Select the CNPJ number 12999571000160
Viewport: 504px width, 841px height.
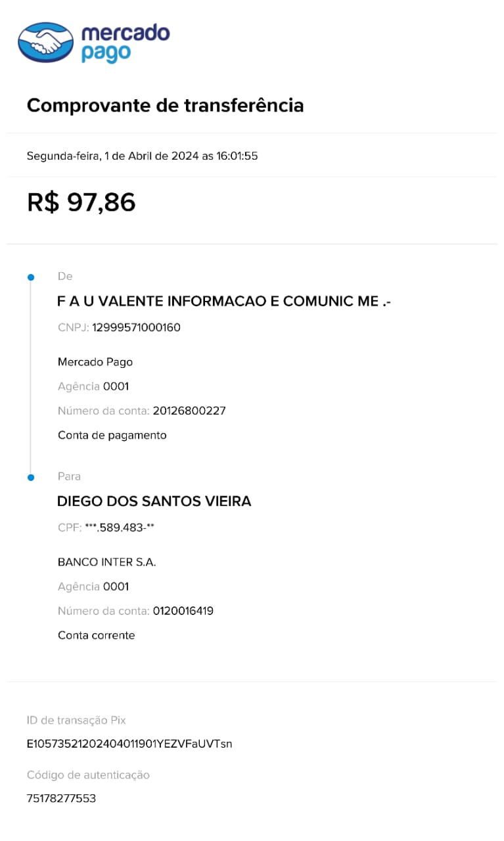(136, 327)
